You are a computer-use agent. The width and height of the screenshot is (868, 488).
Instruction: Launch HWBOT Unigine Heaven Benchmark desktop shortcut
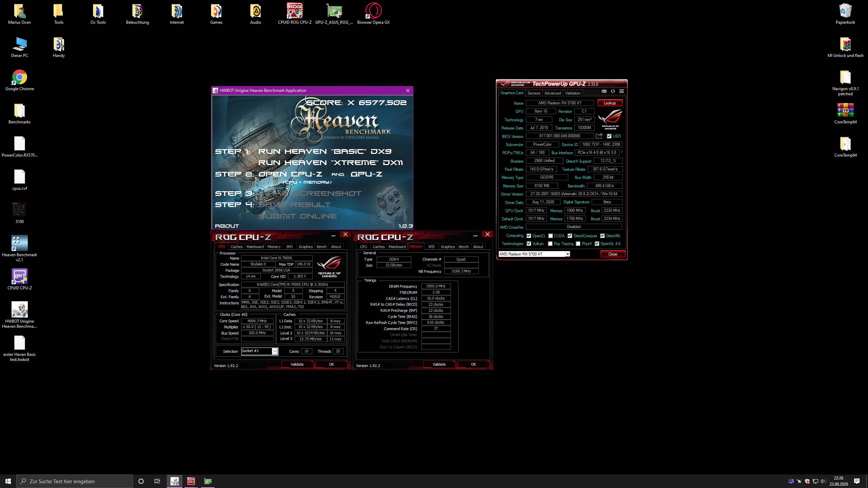pyautogui.click(x=19, y=310)
